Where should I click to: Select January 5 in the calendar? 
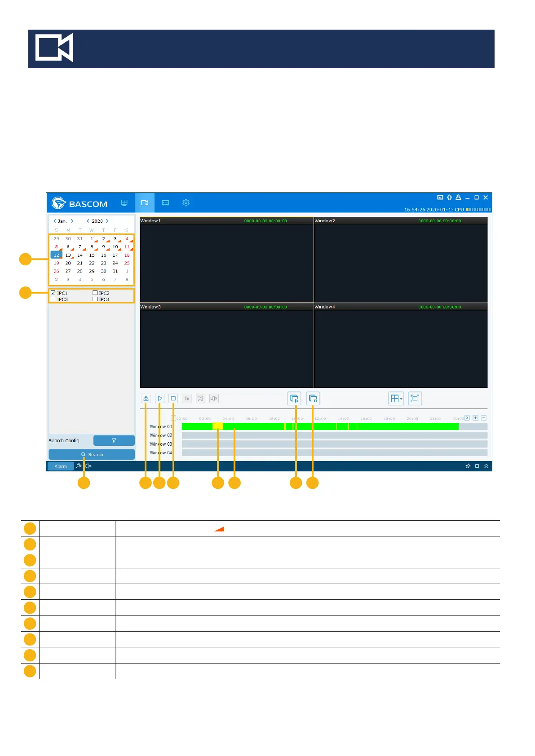(57, 247)
